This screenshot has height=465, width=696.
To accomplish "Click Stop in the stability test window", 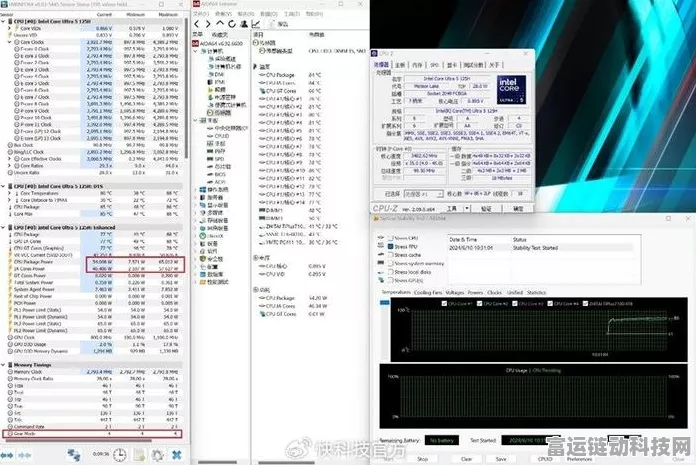I will point(423,459).
